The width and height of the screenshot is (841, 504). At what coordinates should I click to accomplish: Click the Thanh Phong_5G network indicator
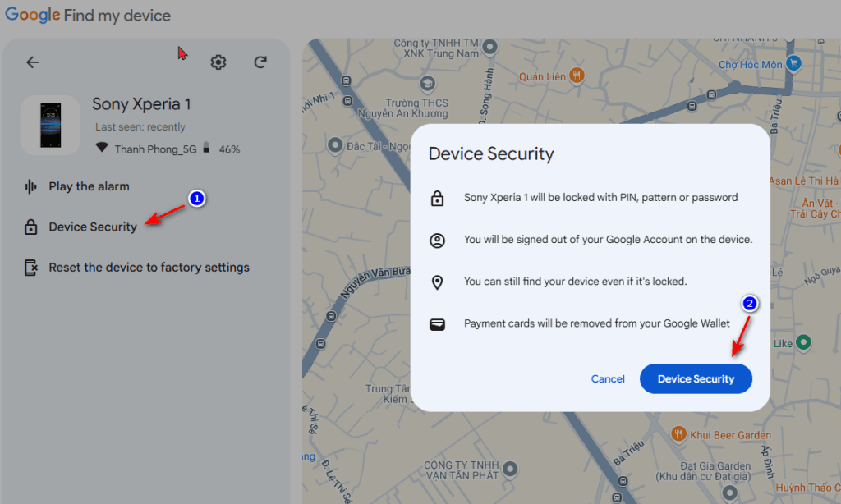tap(156, 149)
